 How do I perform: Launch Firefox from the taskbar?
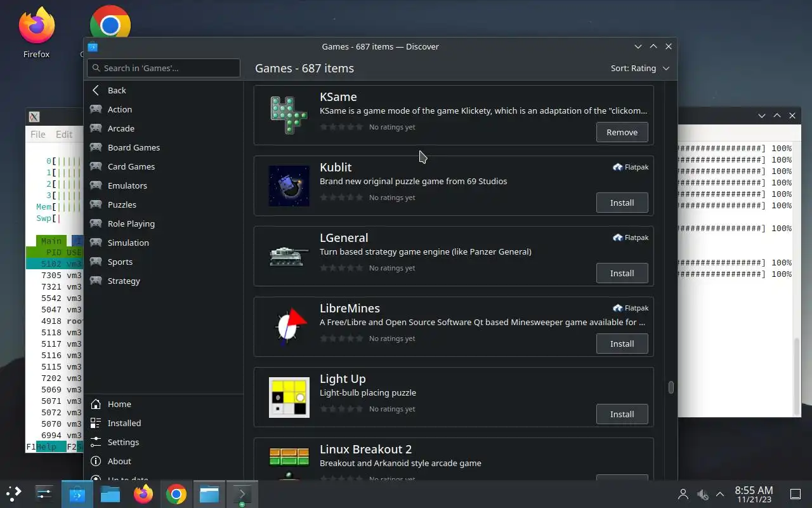pos(143,493)
